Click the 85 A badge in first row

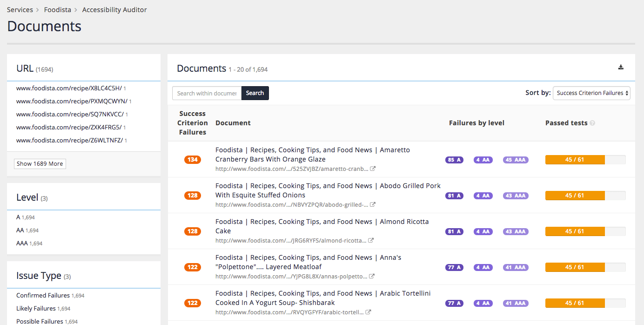[454, 160]
